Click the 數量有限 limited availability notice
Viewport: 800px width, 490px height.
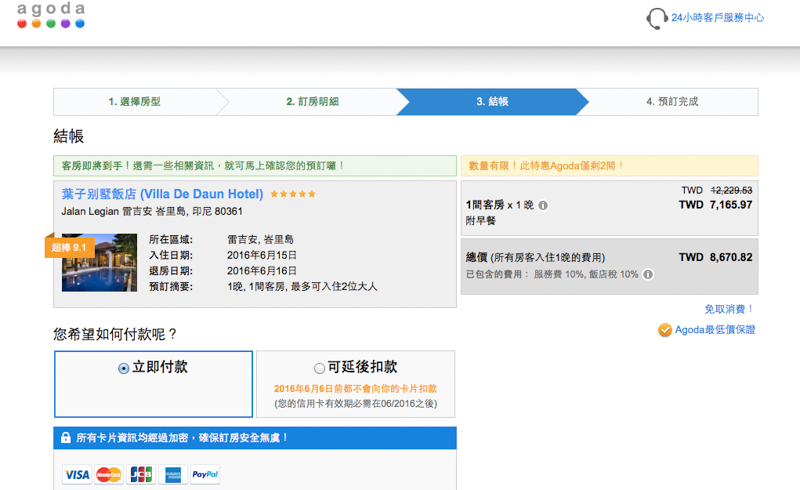[609, 166]
